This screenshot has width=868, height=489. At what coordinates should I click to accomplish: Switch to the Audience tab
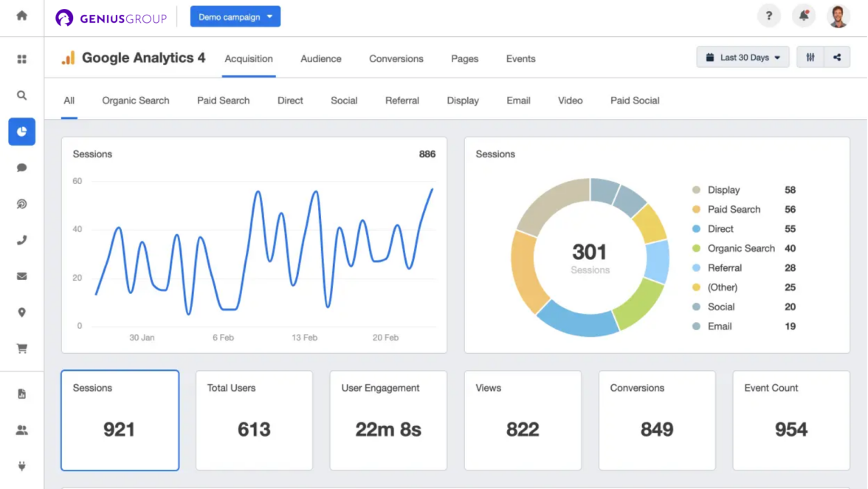coord(320,59)
